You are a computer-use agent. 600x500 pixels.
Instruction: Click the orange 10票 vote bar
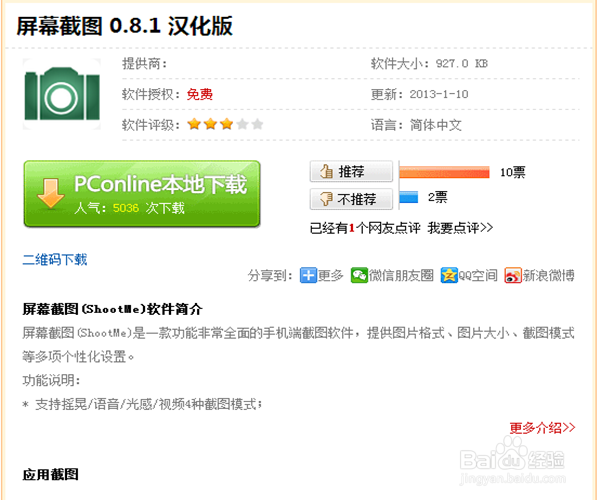[x=444, y=172]
